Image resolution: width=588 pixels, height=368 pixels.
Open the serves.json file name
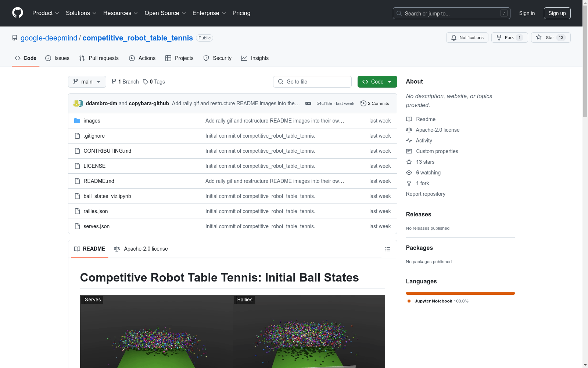pos(97,226)
